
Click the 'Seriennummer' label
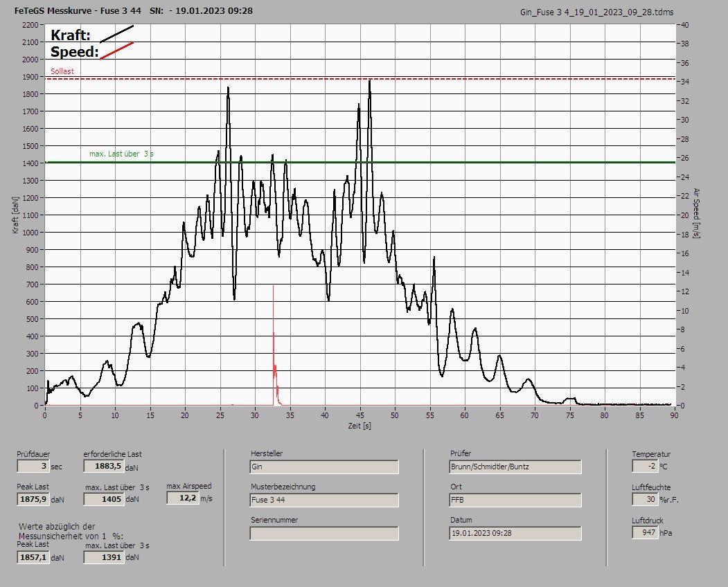pos(274,520)
